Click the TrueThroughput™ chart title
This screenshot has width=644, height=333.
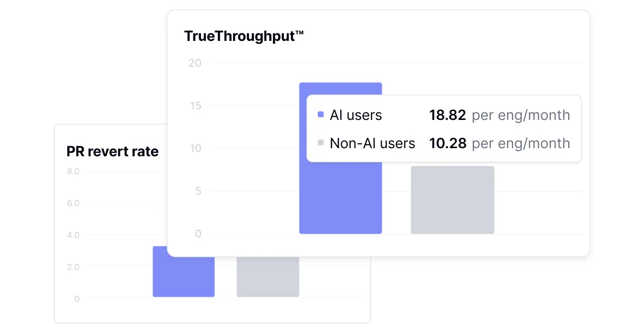click(x=244, y=36)
